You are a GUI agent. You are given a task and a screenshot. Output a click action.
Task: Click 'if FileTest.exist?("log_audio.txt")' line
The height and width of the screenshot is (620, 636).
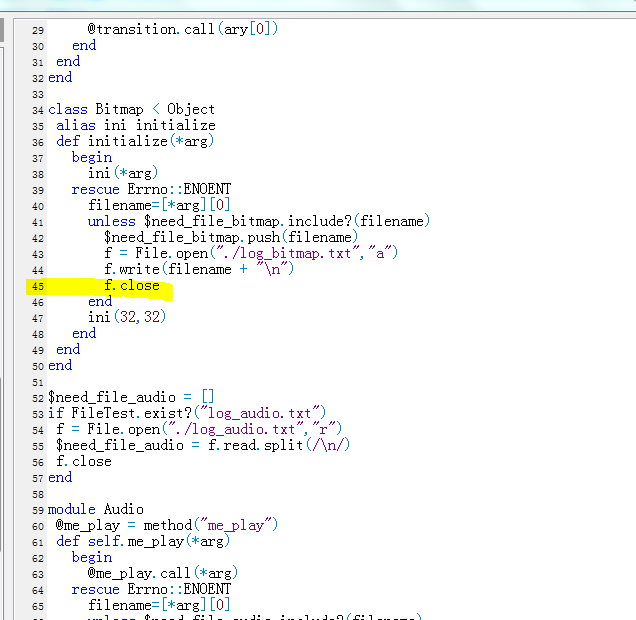click(187, 413)
